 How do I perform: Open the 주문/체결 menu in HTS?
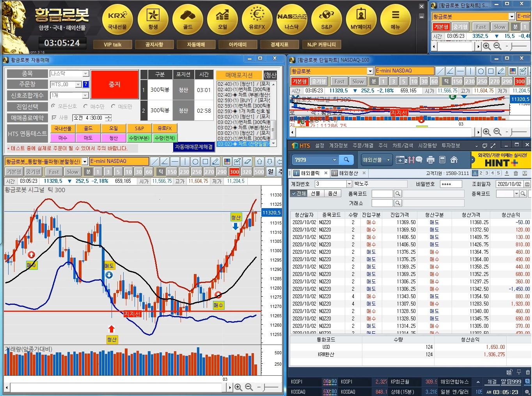tap(363, 145)
